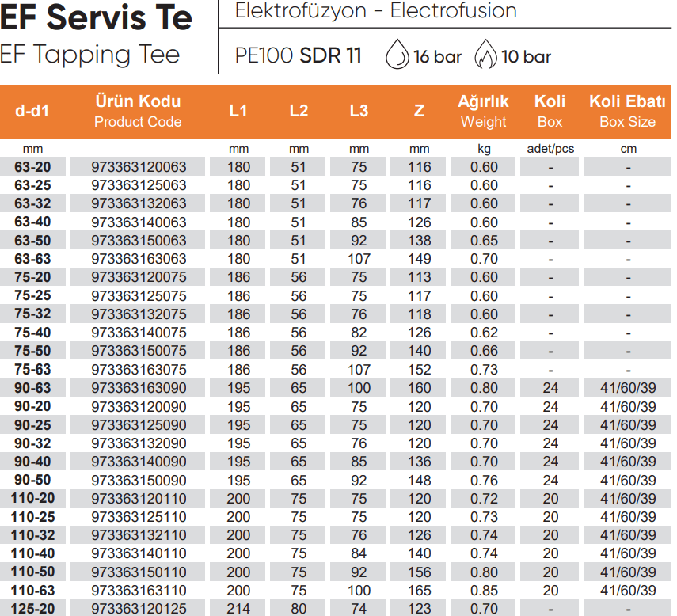Click L1 value 214 in row 125-20
Screen dimensions: 677x616
[x=238, y=609]
